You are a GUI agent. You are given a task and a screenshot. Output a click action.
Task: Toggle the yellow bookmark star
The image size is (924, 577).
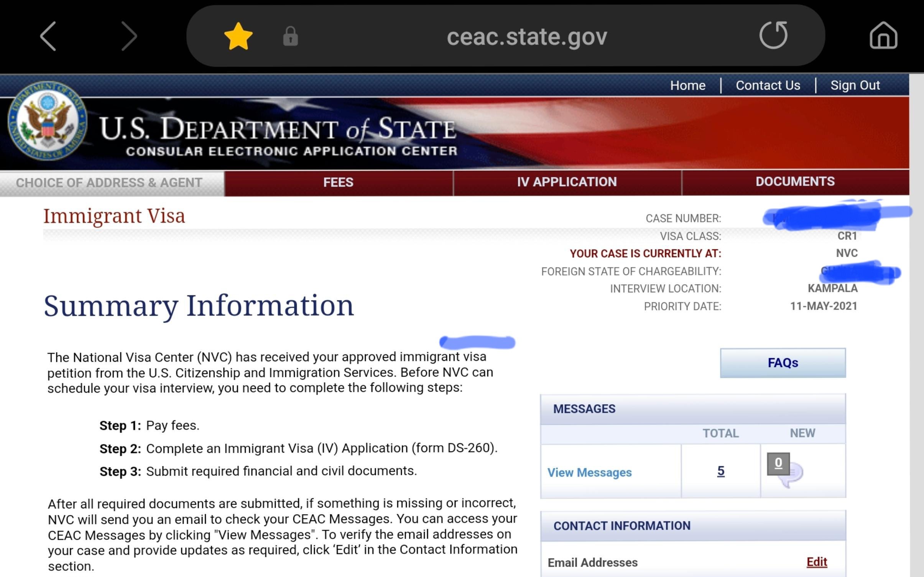(x=238, y=36)
